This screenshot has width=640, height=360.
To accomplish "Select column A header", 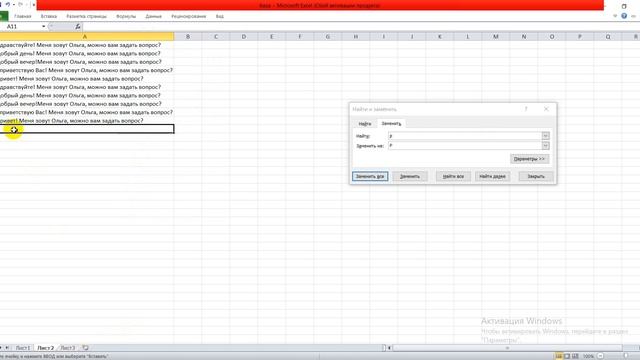I will pos(85,37).
